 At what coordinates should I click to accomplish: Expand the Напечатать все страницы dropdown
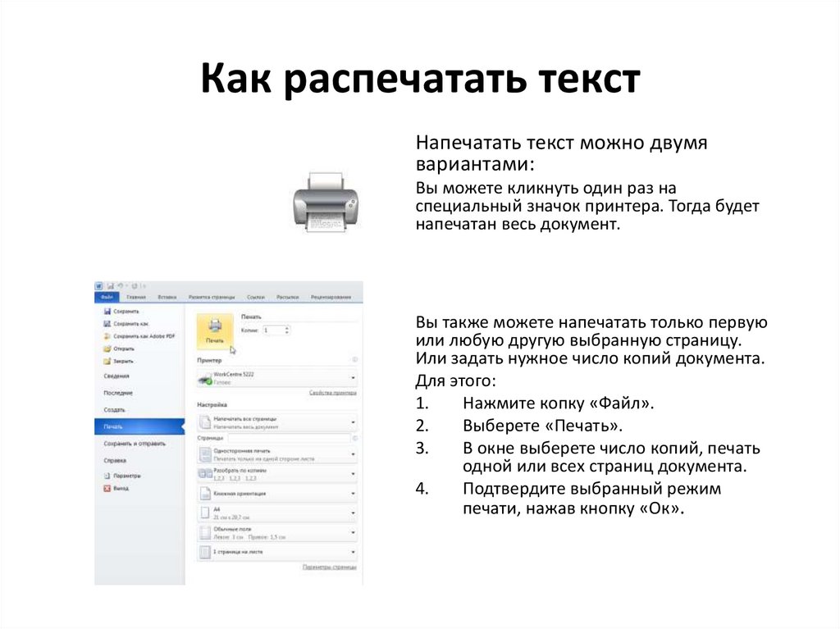tap(353, 422)
